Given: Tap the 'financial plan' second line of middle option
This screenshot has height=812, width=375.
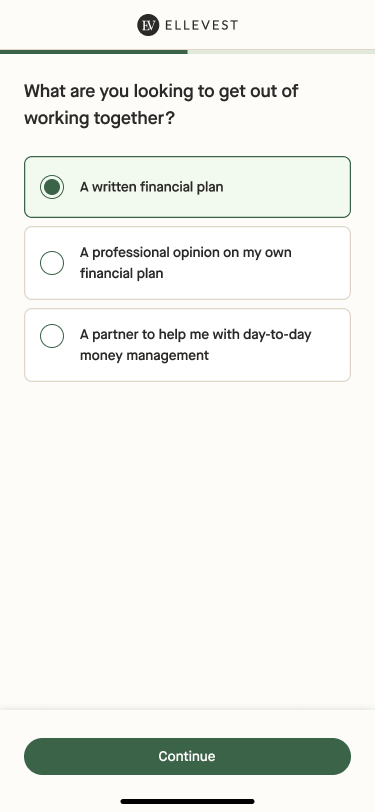Looking at the screenshot, I should click(x=121, y=273).
